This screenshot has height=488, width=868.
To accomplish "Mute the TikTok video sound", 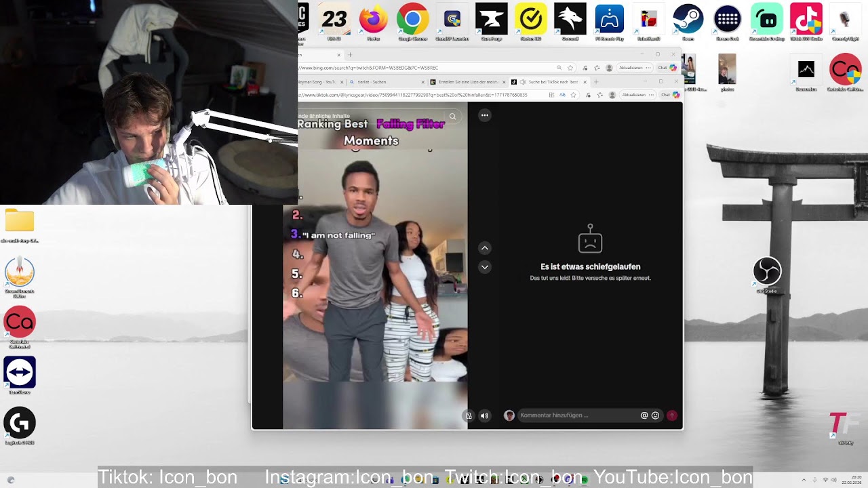I will (484, 415).
